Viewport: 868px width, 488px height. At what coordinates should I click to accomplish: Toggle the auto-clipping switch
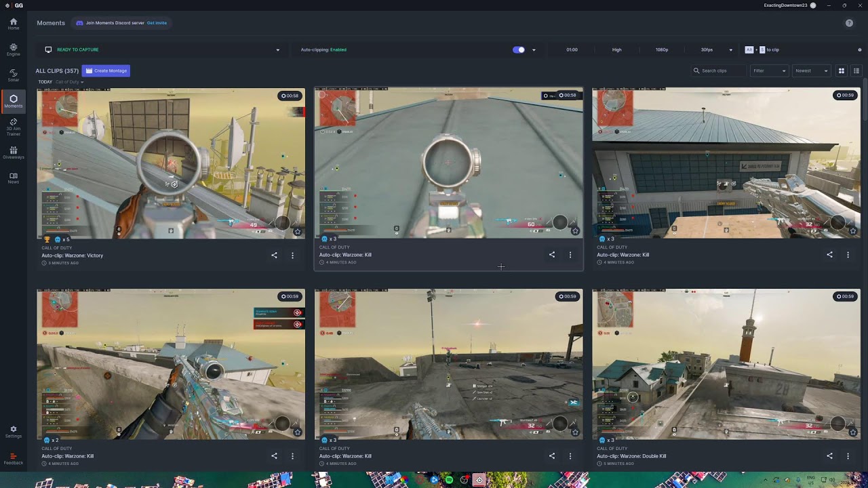coord(519,49)
